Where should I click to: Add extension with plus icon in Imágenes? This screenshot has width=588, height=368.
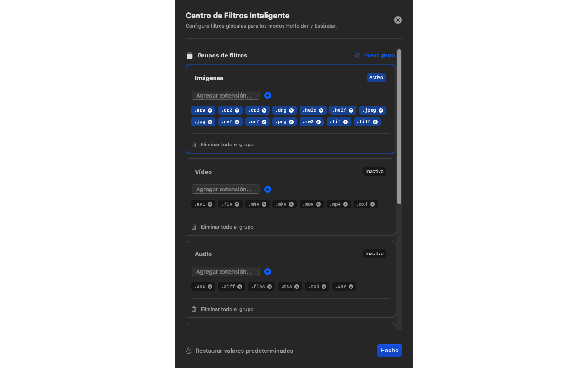268,96
